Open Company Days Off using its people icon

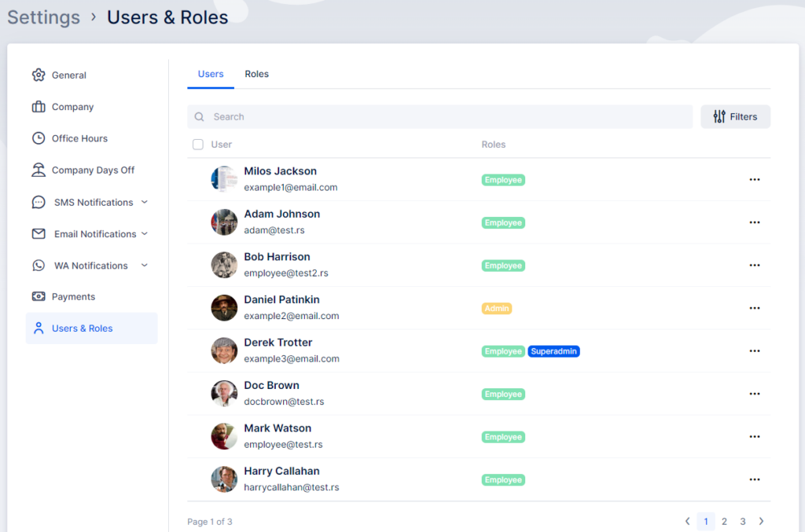(39, 170)
